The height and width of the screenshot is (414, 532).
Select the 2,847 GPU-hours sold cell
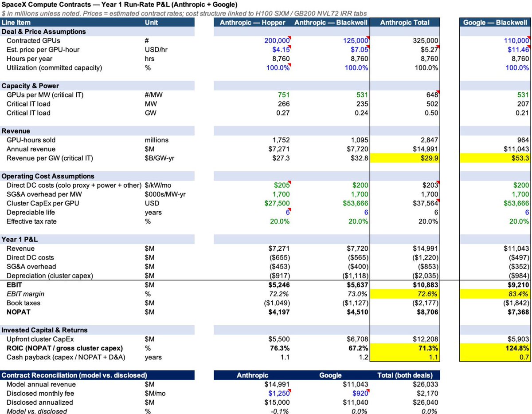click(429, 140)
